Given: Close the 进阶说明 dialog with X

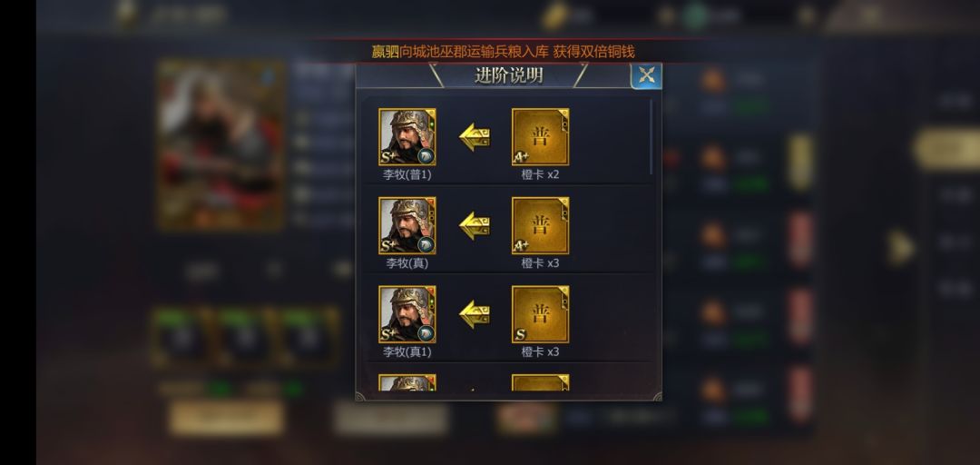Looking at the screenshot, I should [646, 75].
